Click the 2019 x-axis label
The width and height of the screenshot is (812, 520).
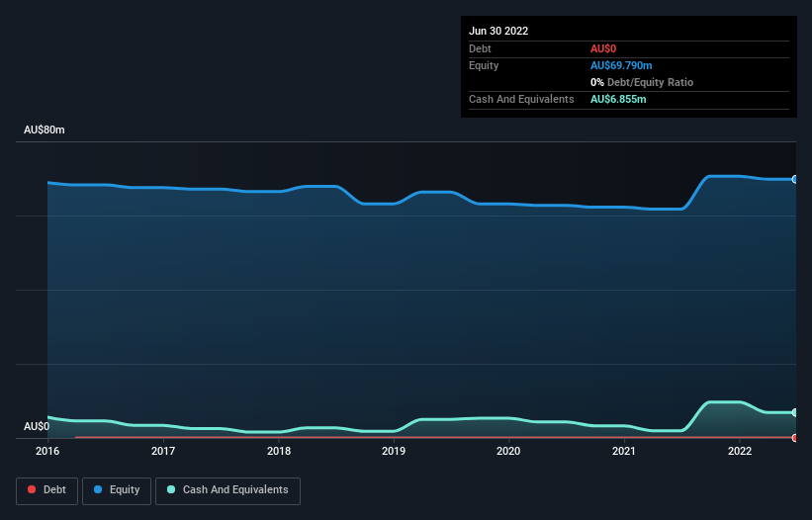[394, 451]
